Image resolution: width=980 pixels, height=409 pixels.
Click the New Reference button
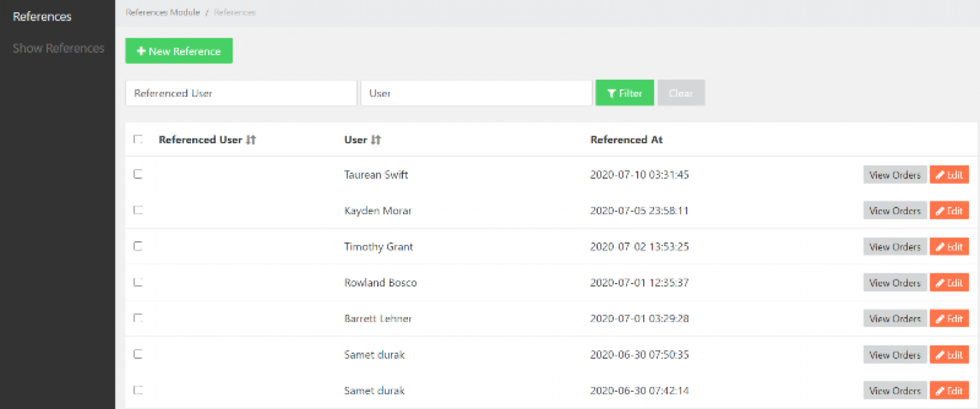179,51
